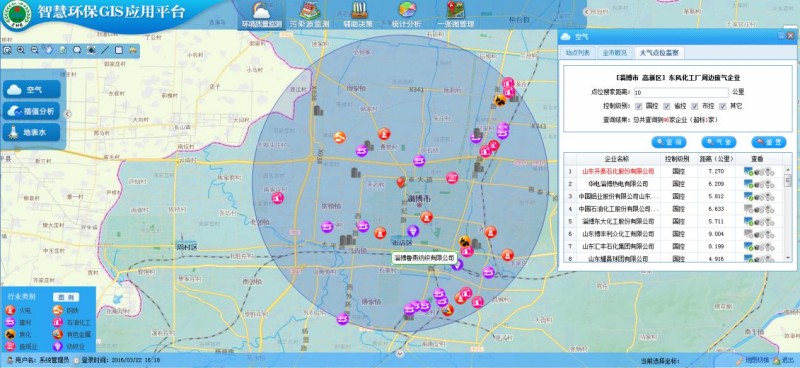This screenshot has width=800, height=368.
Task: Toggle the 国控 control level checkbox
Action: pos(638,106)
